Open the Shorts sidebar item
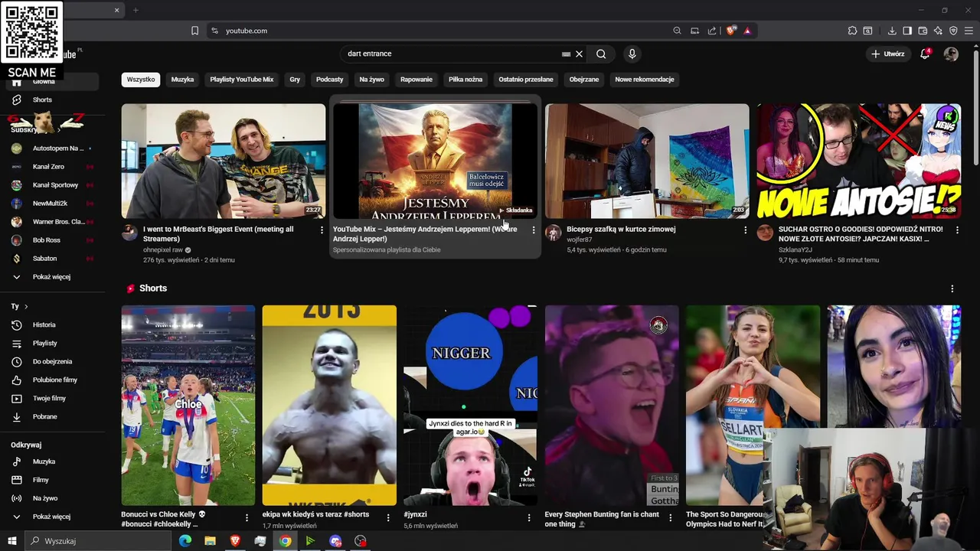Screen dimensions: 980x551 tap(42, 99)
